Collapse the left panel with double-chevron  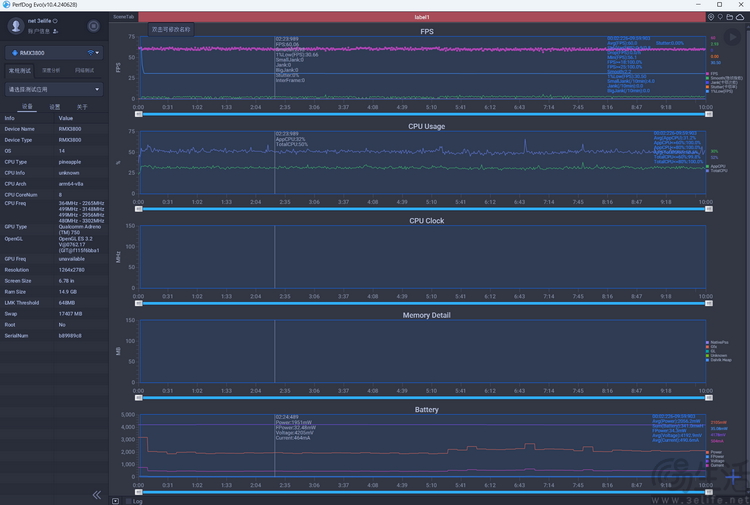(x=97, y=494)
